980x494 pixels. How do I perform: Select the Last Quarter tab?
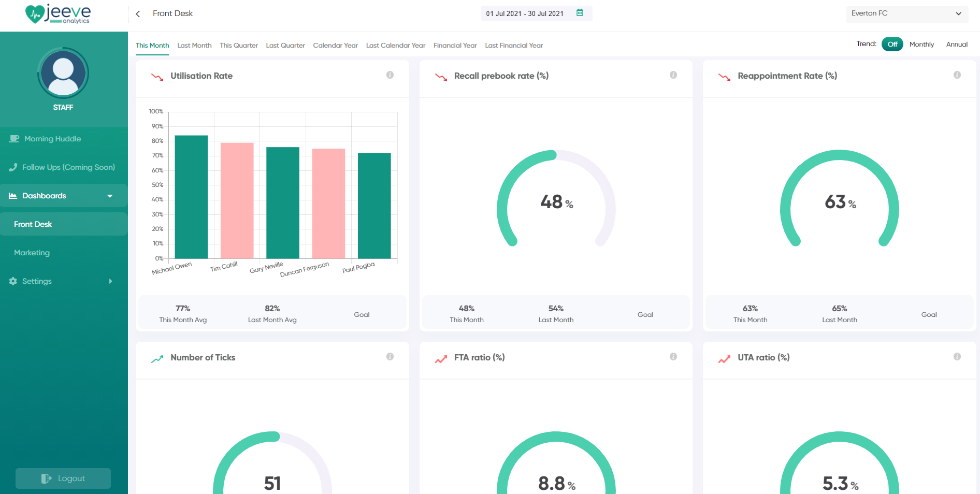tap(285, 46)
